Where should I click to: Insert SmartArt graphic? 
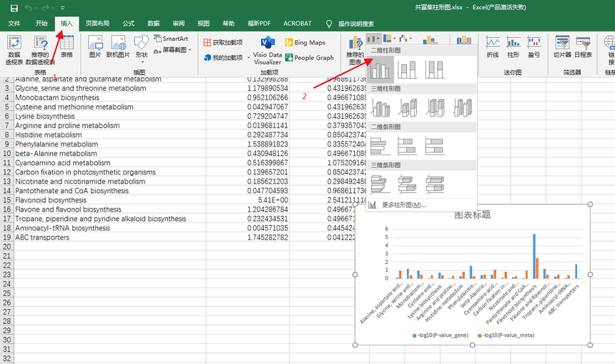click(x=171, y=39)
